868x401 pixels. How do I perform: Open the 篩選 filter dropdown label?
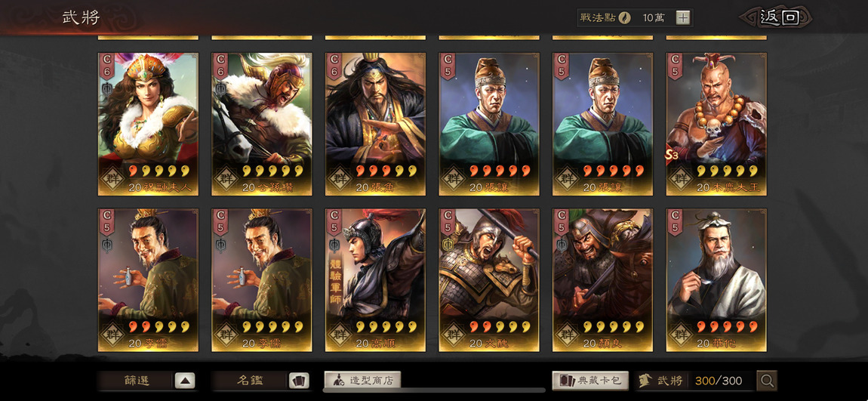137,381
